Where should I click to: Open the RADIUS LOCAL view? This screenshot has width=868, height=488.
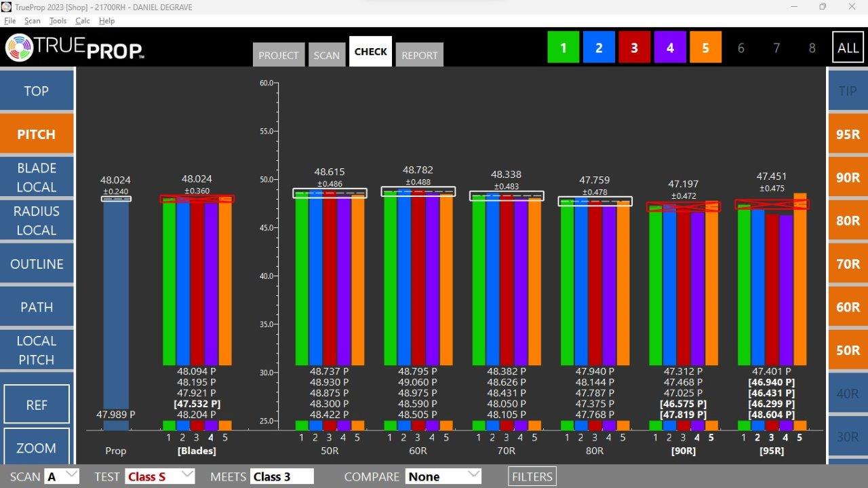[37, 221]
